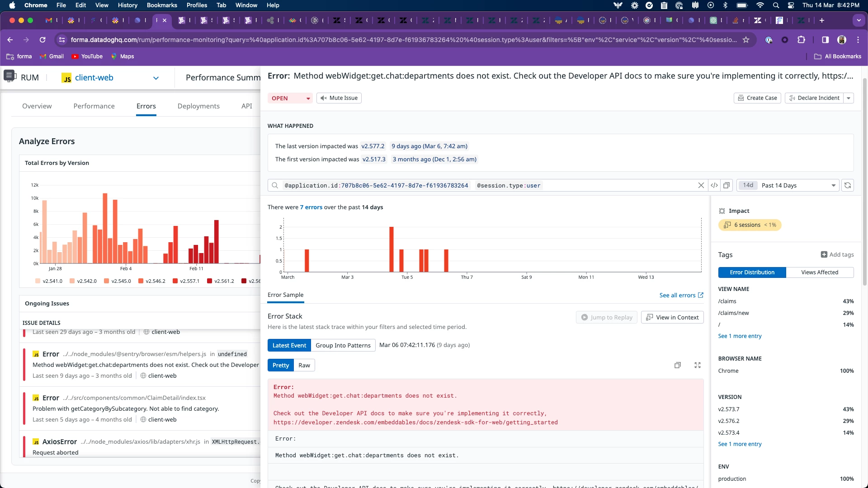Expand the Declare Incident dropdown arrow
868x488 pixels.
click(x=849, y=98)
